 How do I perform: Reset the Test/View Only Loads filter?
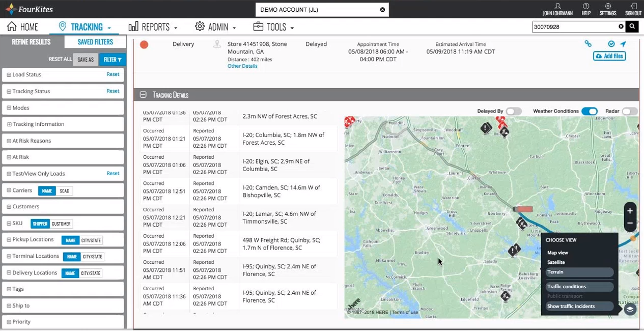pos(113,173)
